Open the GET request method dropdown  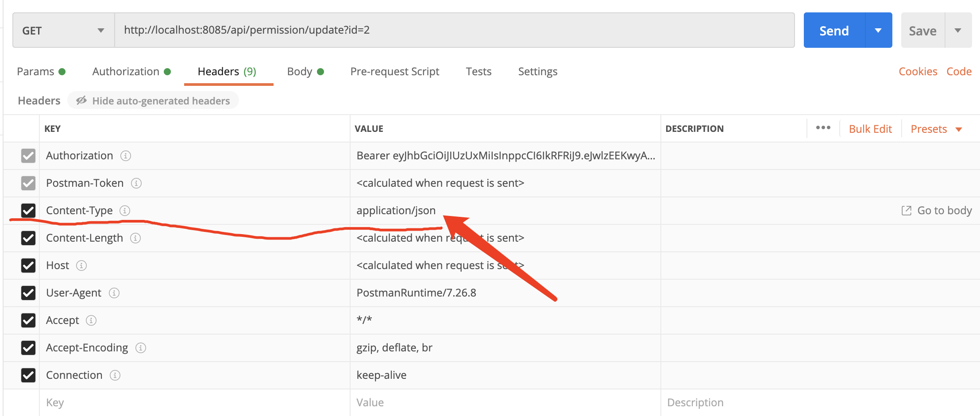[x=101, y=30]
